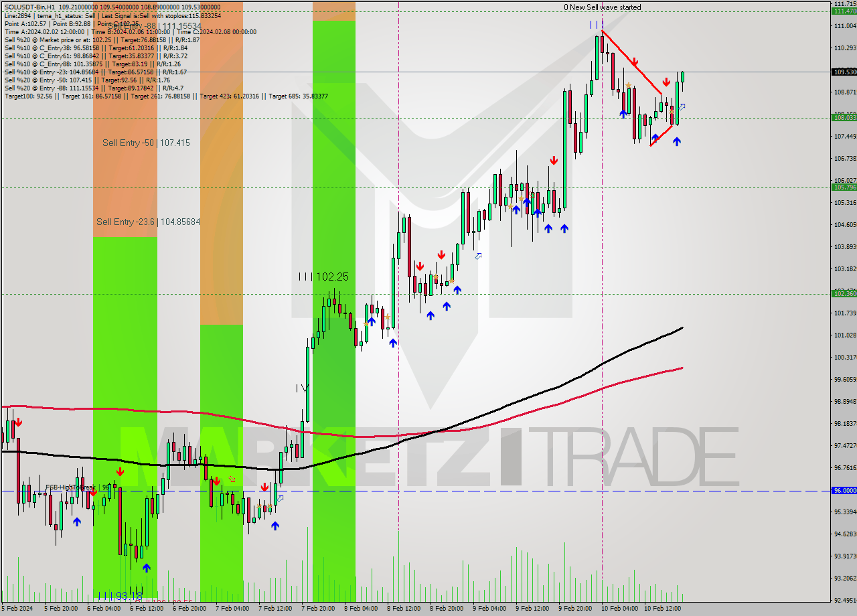This screenshot has height=616, width=857.
Task: Click the 'I I I 102.25' wave label
Action: click(323, 277)
